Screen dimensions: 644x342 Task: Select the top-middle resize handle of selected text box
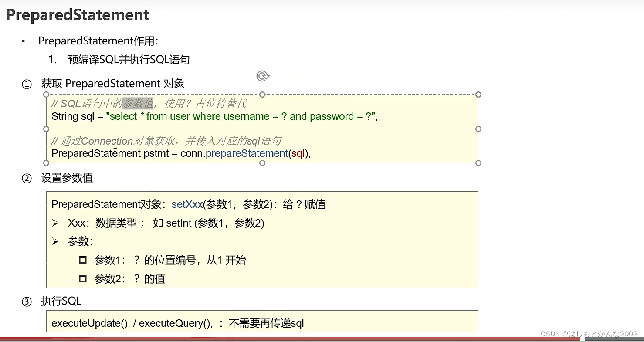[262, 95]
